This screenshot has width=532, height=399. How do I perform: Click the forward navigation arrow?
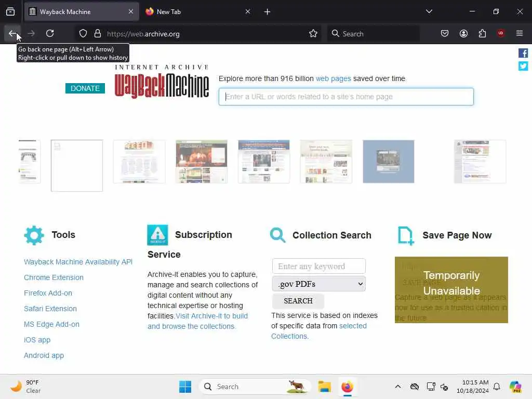[31, 33]
